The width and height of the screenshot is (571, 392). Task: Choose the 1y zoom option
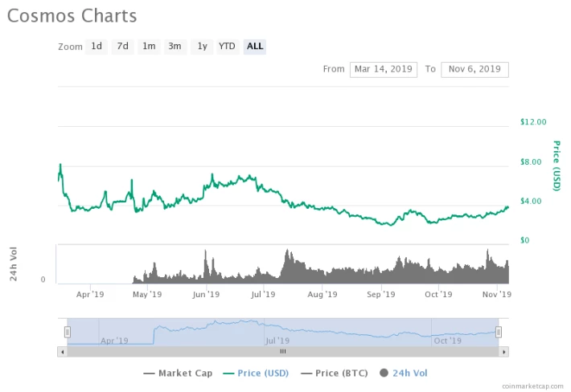tap(202, 47)
